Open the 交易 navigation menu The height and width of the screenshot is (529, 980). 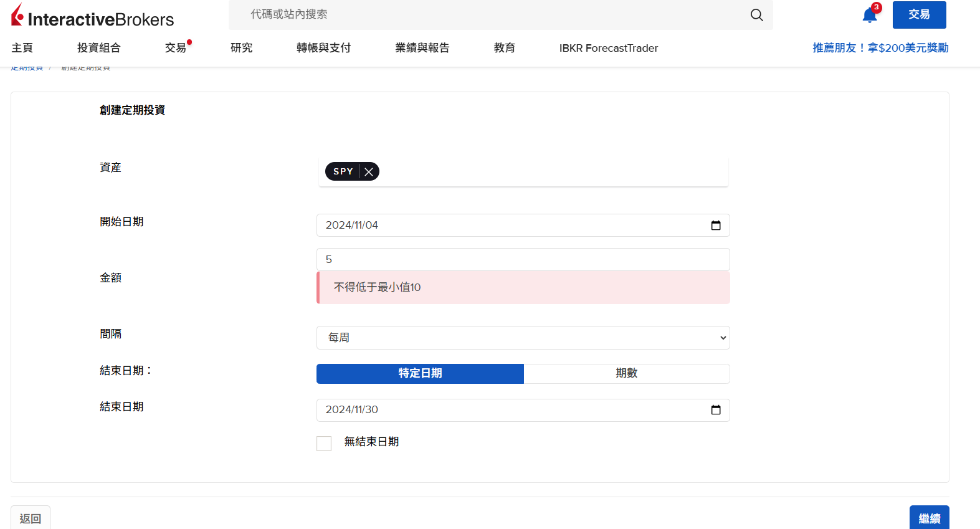176,48
